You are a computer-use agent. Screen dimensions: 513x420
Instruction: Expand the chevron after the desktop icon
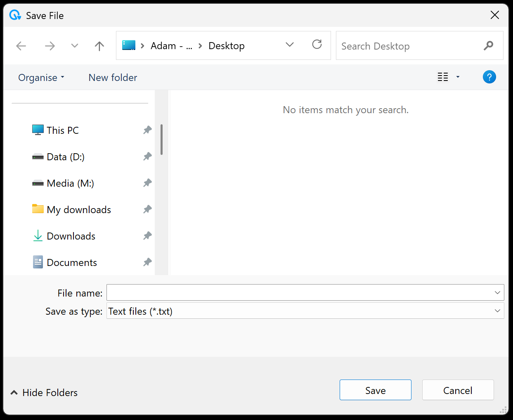pos(142,46)
